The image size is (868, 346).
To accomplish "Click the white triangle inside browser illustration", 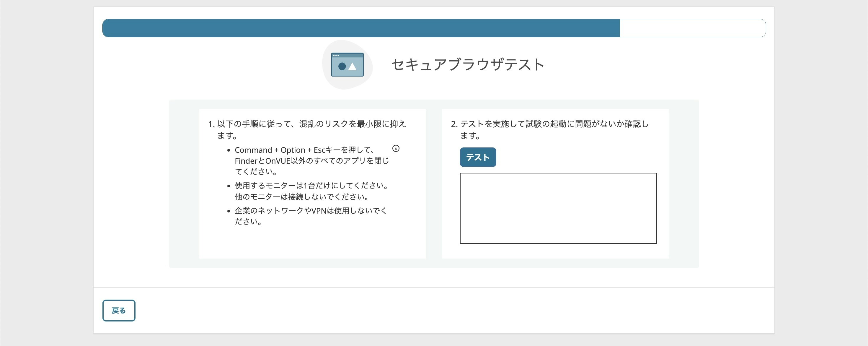I will pyautogui.click(x=353, y=67).
